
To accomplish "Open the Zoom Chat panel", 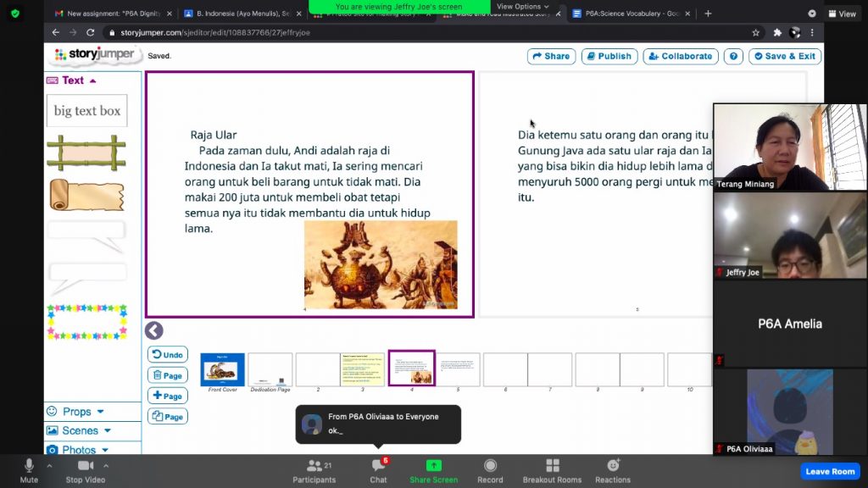I will coord(378,466).
